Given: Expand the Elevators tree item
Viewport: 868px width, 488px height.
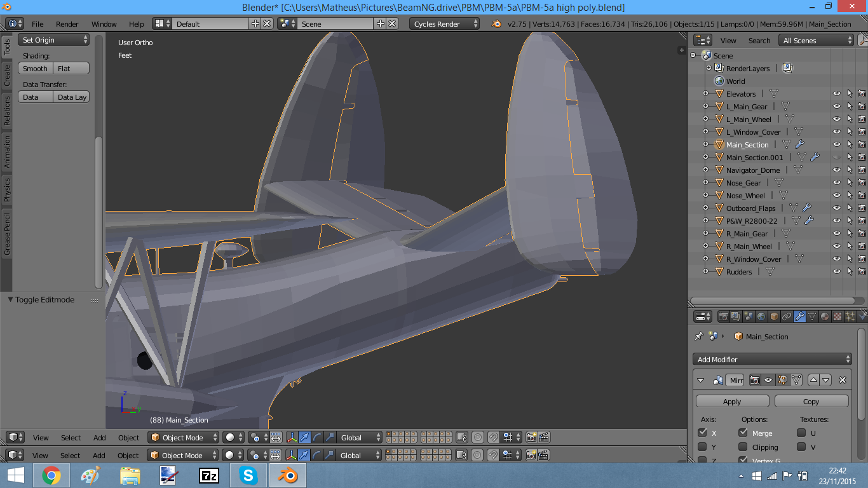Looking at the screenshot, I should point(705,93).
